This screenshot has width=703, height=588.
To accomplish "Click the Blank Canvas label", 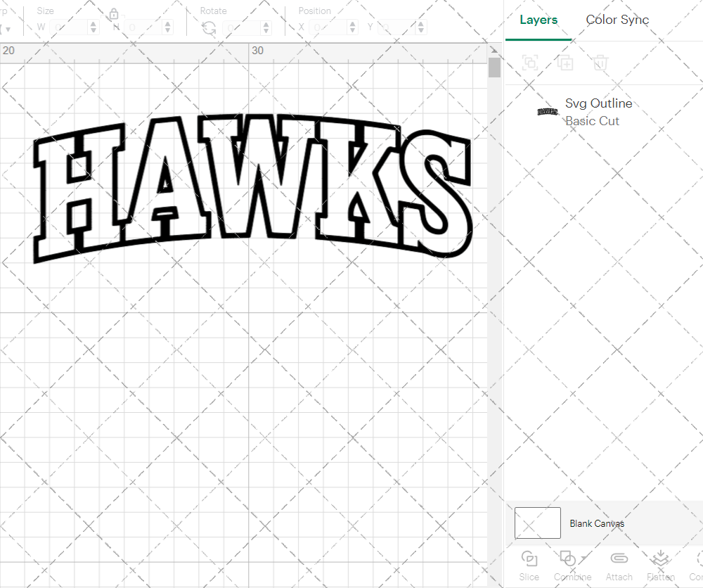I will 598,523.
